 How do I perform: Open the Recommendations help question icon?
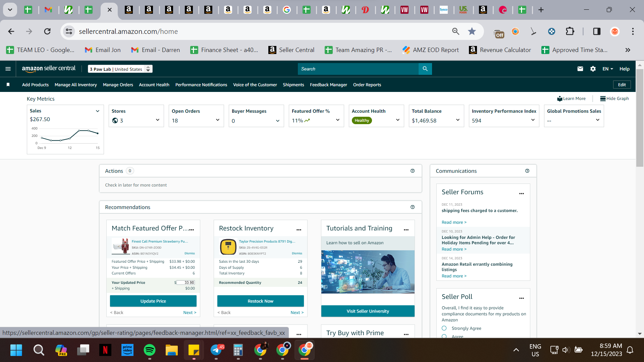[x=413, y=207]
